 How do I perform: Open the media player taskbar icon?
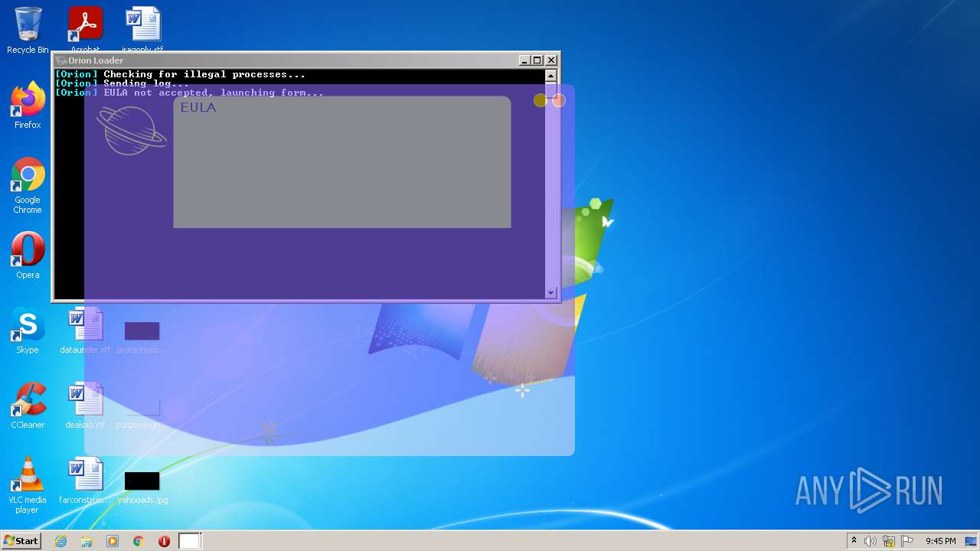tap(113, 541)
